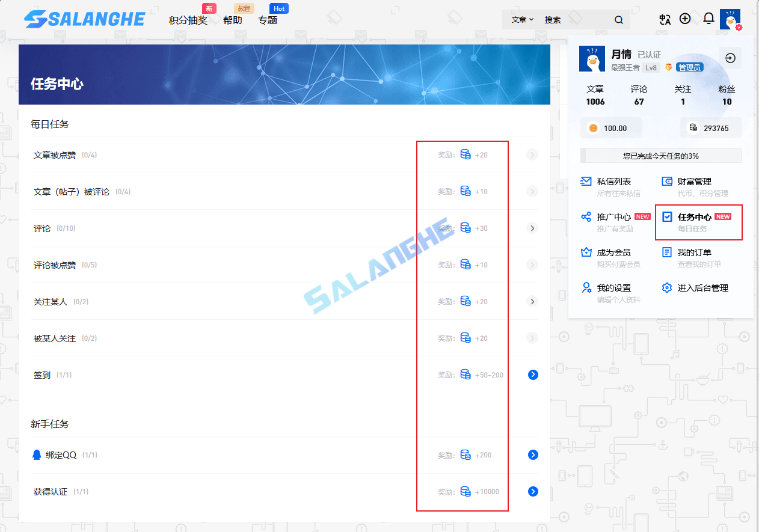
Task: Click the 任务中心 checklist icon
Action: tap(666, 216)
